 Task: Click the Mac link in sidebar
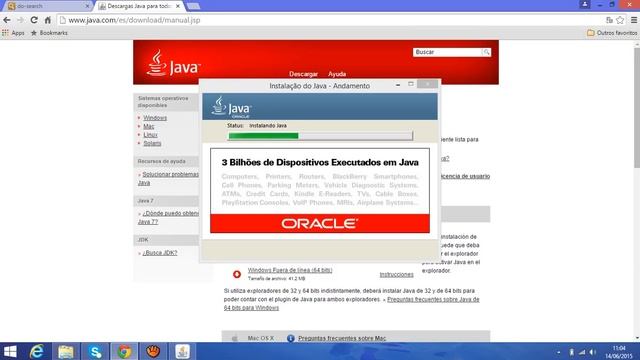point(149,127)
